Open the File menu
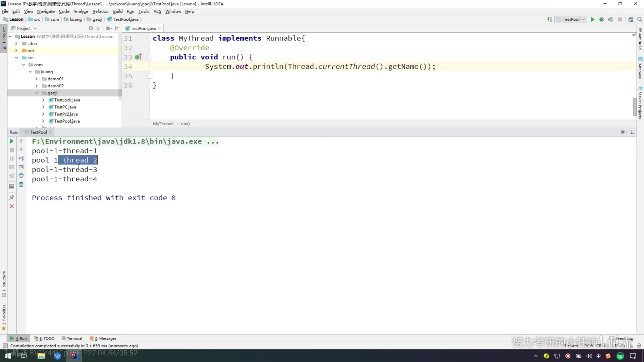Viewport: 644px width, 362px height. [x=5, y=11]
